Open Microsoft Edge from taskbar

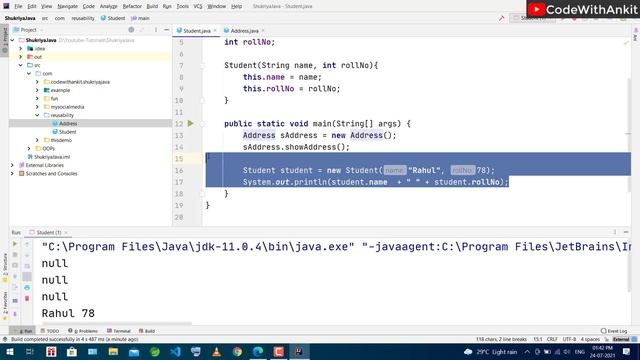258,351
